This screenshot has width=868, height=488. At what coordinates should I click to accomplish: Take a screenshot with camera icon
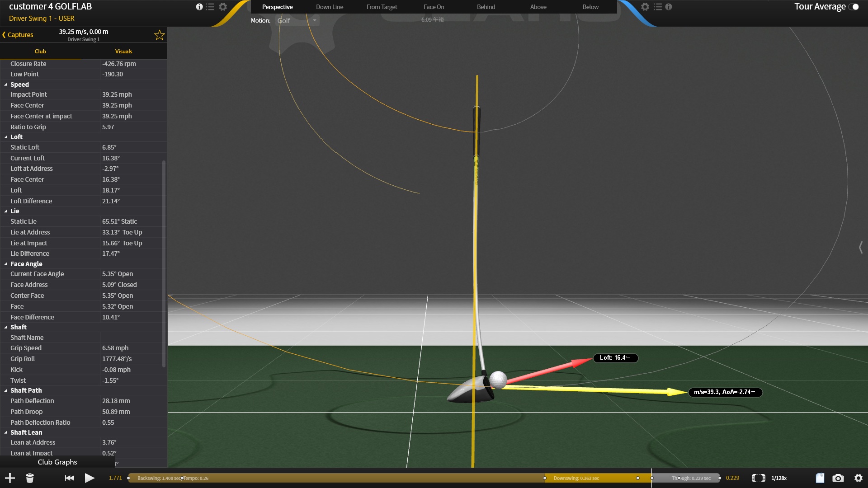click(838, 478)
